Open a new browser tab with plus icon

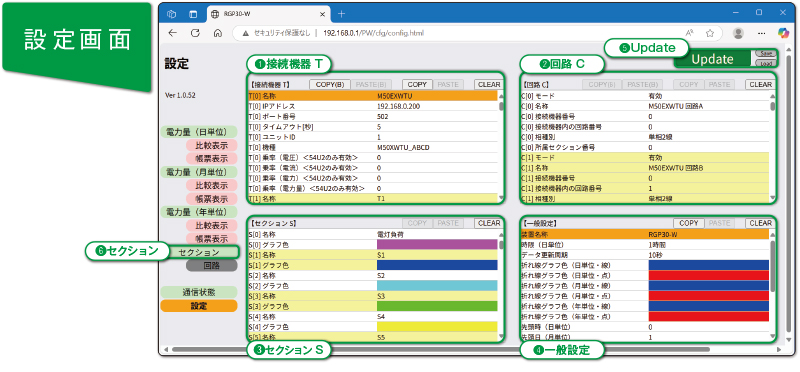point(341,14)
